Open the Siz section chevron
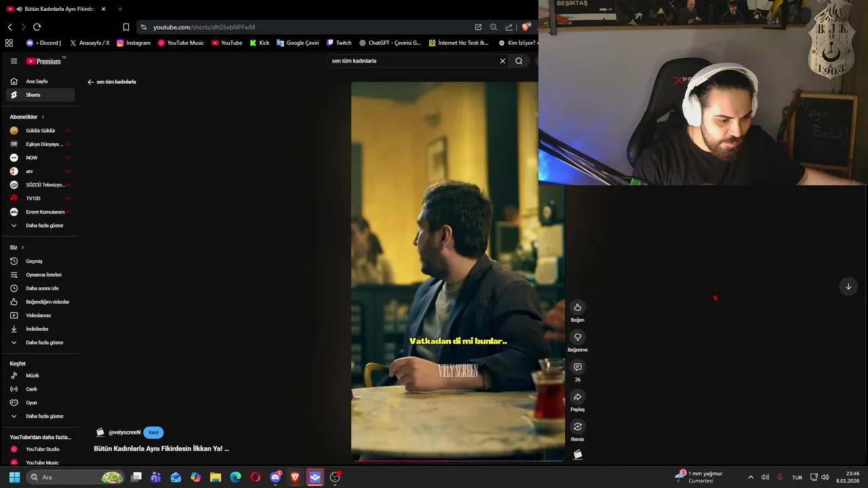868x488 pixels. tap(22, 247)
